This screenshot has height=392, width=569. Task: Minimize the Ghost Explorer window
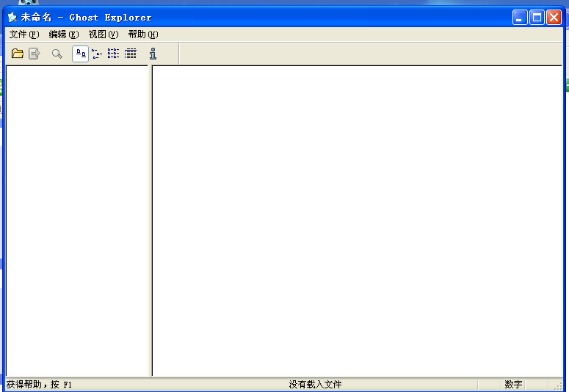520,18
